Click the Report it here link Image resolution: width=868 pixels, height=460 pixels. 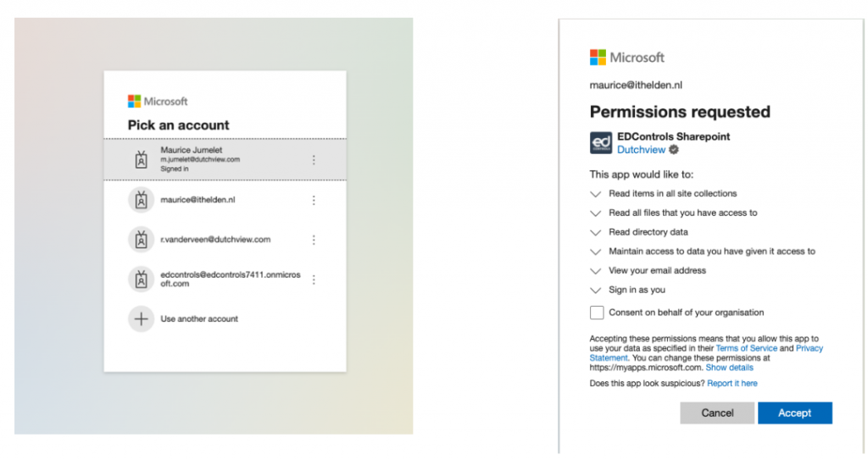(x=732, y=384)
